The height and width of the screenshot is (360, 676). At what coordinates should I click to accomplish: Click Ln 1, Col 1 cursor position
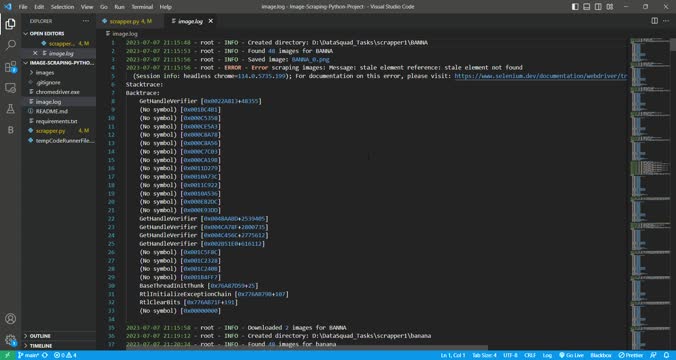[453, 355]
